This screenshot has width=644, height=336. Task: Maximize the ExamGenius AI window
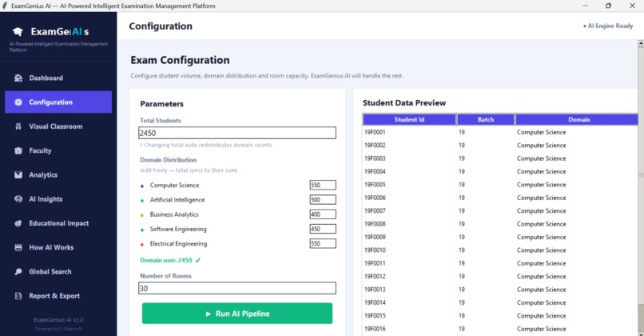(x=608, y=6)
